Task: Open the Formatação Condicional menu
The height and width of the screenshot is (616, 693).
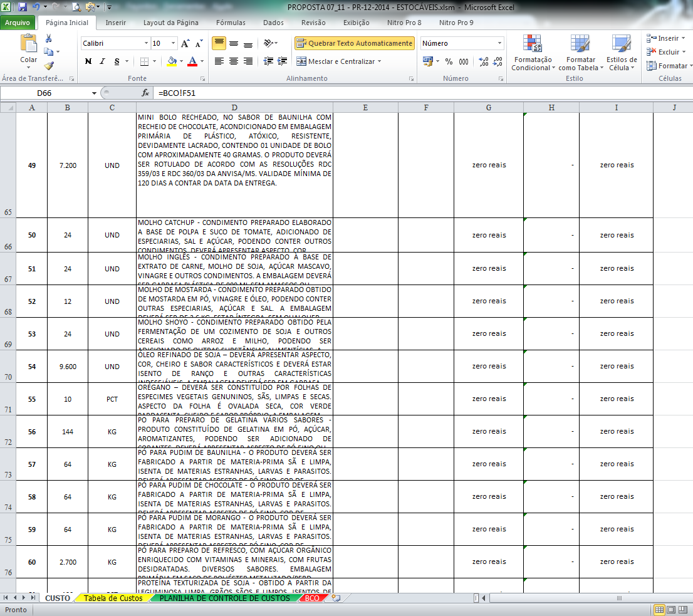Action: tap(533, 52)
